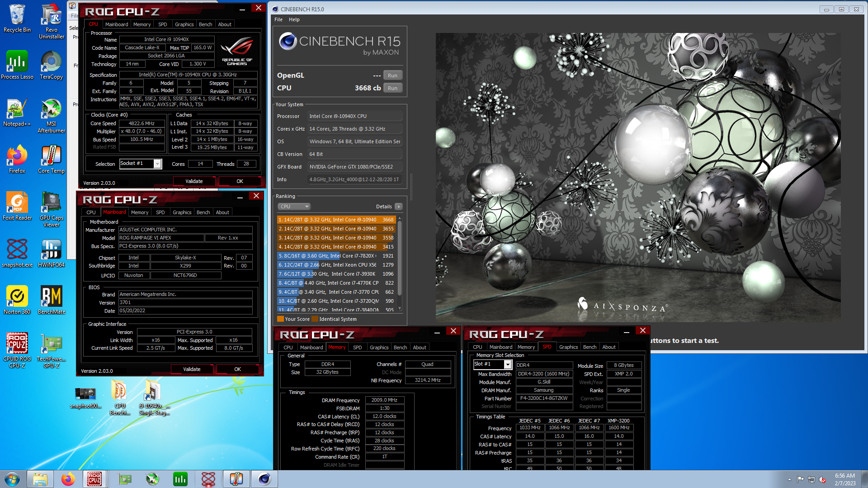Open About tab in Mainboard CPU-Z window
Screen dimensions: 868x488
pos(222,212)
